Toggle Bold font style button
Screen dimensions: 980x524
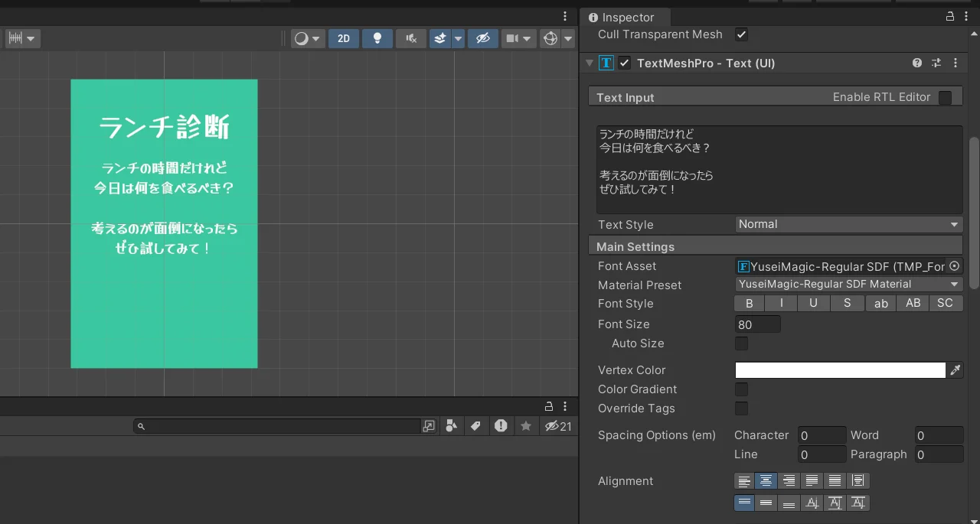[x=750, y=304]
